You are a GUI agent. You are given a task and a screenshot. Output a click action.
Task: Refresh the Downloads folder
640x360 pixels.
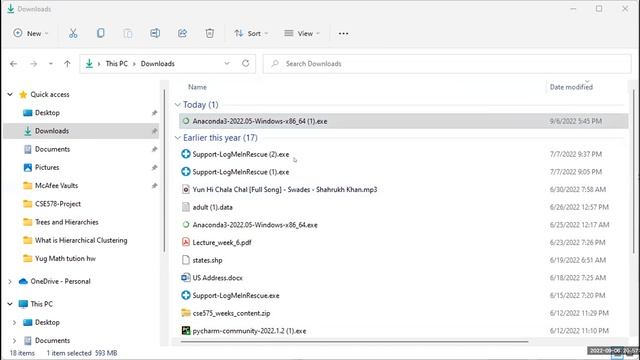[246, 64]
